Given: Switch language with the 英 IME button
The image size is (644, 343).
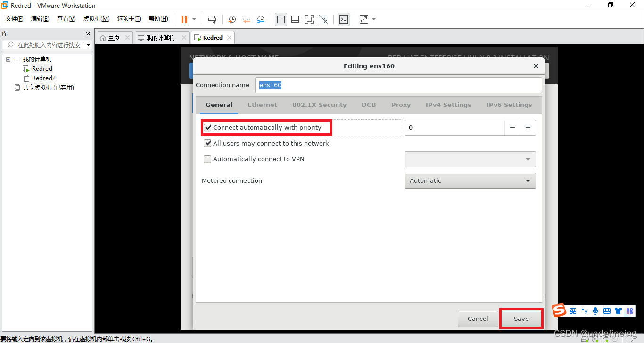Looking at the screenshot, I should (x=572, y=311).
